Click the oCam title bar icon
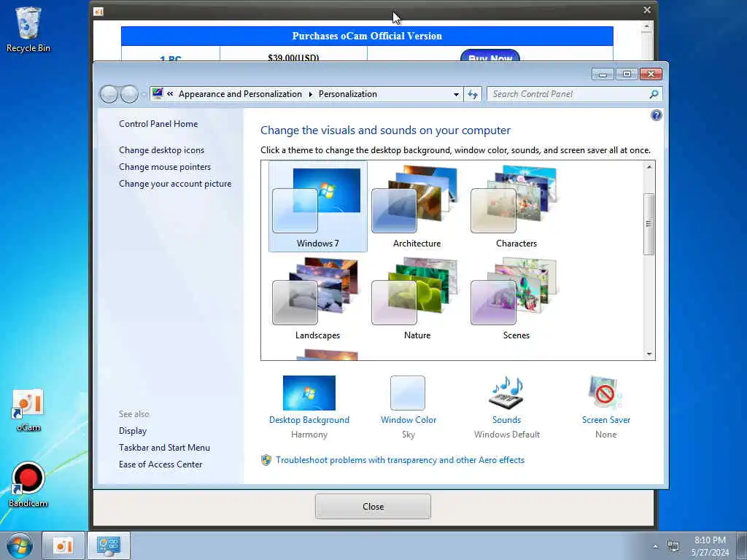747x560 pixels. coord(98,11)
